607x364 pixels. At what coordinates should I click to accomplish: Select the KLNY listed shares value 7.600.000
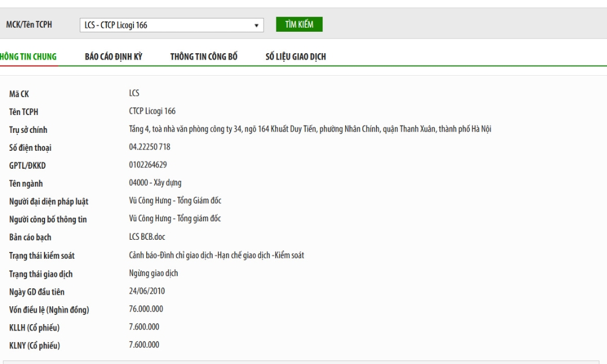[x=144, y=345]
